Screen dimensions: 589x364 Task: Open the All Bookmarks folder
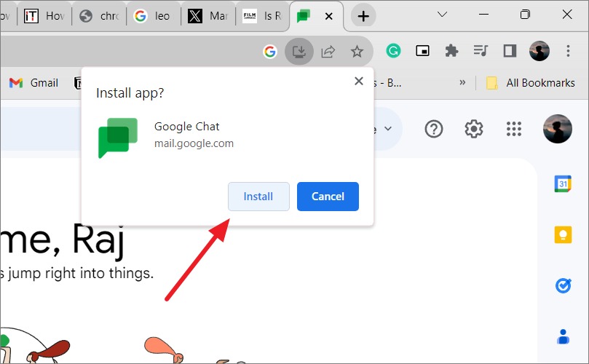click(x=530, y=83)
